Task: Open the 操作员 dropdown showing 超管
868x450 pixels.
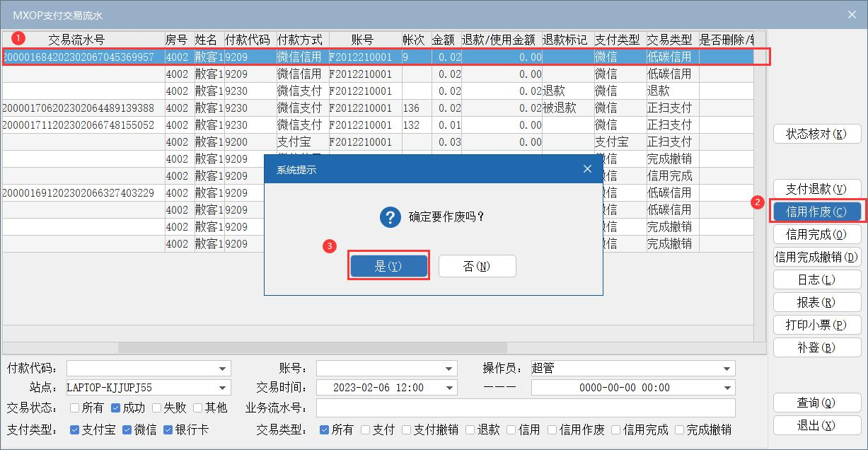Action: click(727, 369)
